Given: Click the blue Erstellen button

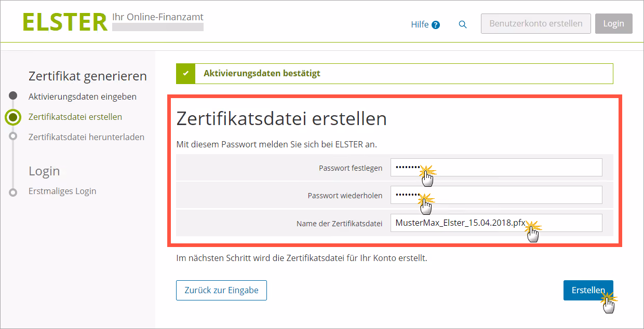Looking at the screenshot, I should [x=588, y=291].
